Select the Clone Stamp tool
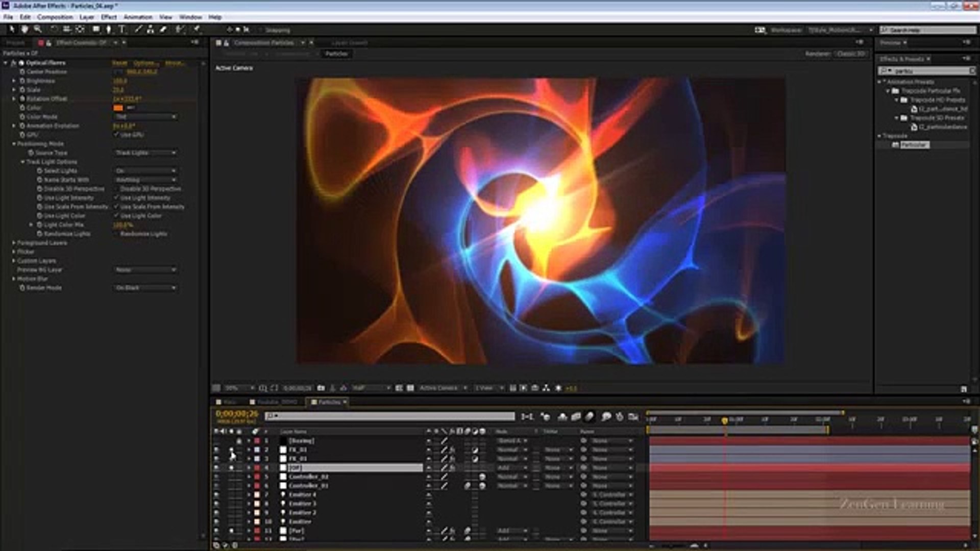980x551 pixels. point(150,30)
